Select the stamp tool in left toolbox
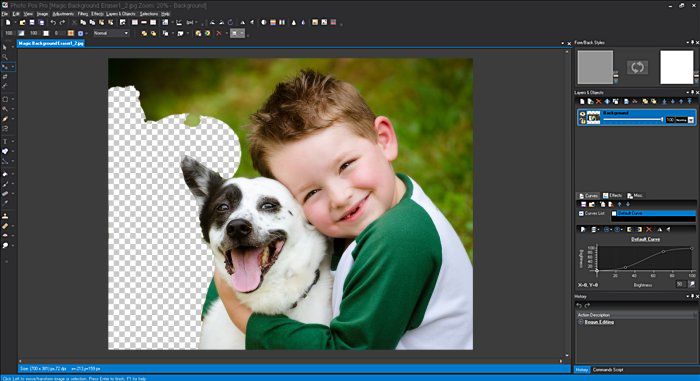 (5, 216)
